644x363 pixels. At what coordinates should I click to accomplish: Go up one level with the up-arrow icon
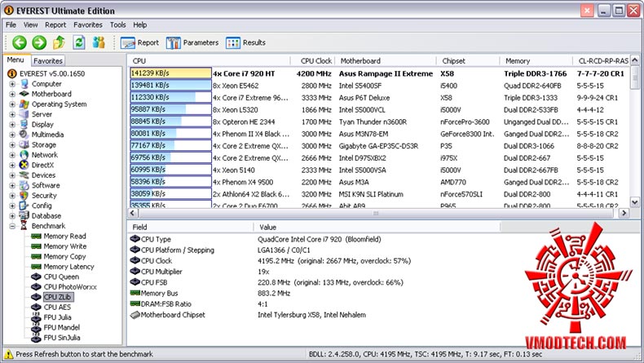click(x=59, y=42)
